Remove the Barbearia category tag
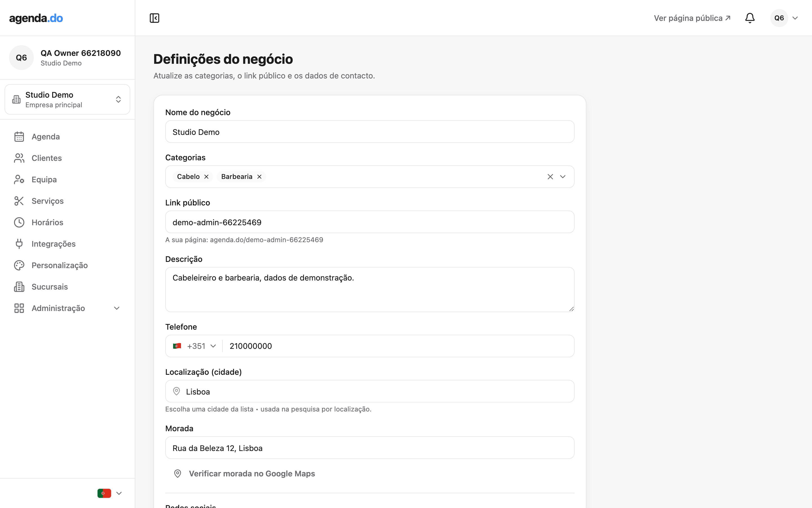Image resolution: width=812 pixels, height=508 pixels. coord(259,177)
